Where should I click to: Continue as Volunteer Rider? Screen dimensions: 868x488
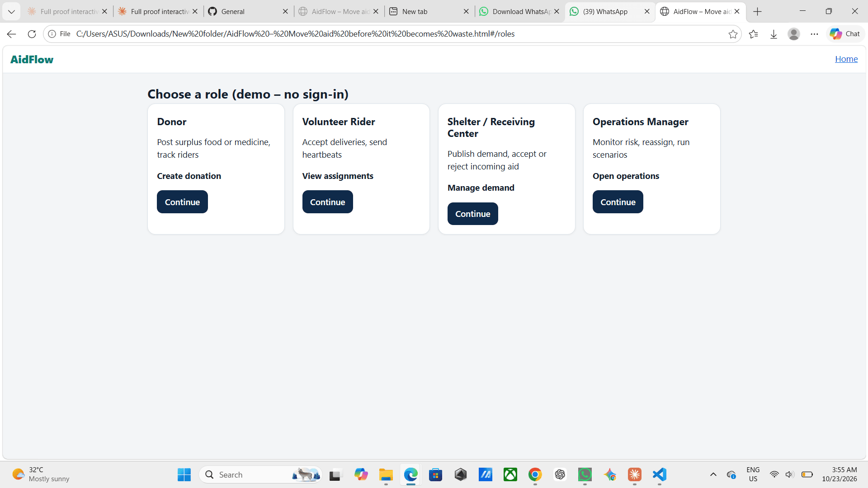[x=327, y=202]
